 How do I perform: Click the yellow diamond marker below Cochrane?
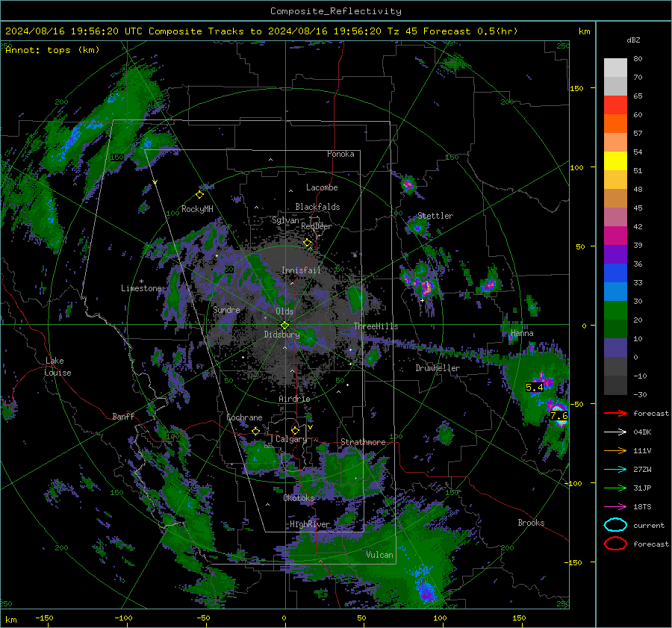point(255,431)
